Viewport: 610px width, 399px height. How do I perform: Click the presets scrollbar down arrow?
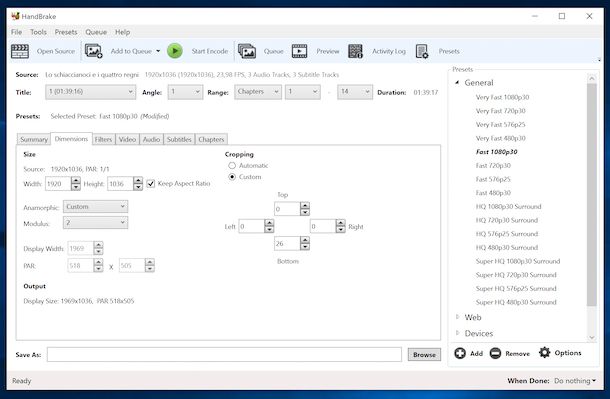tap(592, 338)
